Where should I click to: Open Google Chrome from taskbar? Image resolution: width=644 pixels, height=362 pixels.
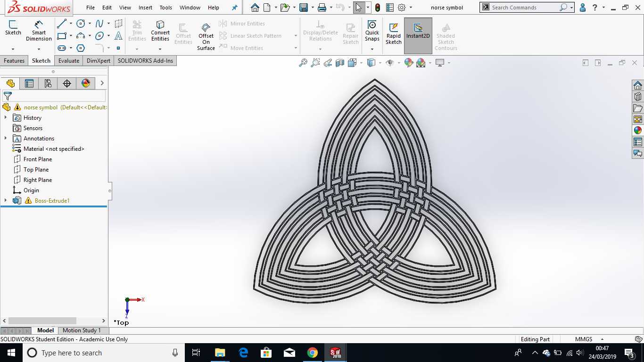tap(312, 353)
